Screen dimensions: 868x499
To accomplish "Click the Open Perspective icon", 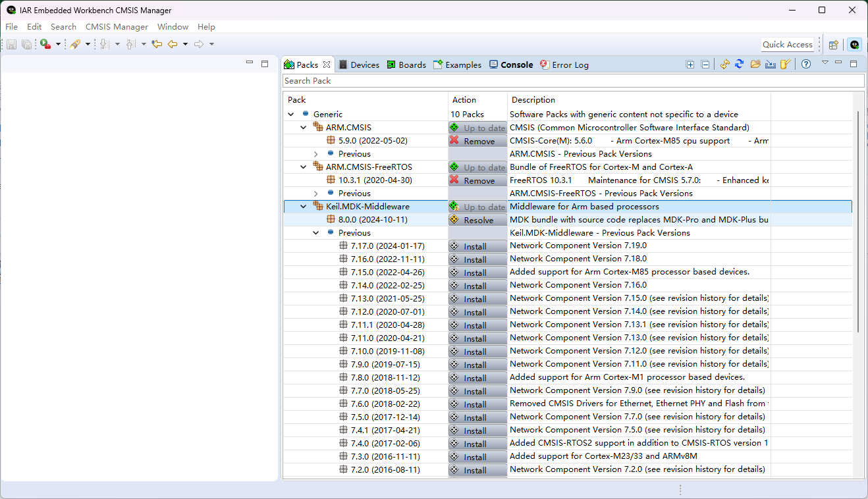I will click(x=834, y=45).
